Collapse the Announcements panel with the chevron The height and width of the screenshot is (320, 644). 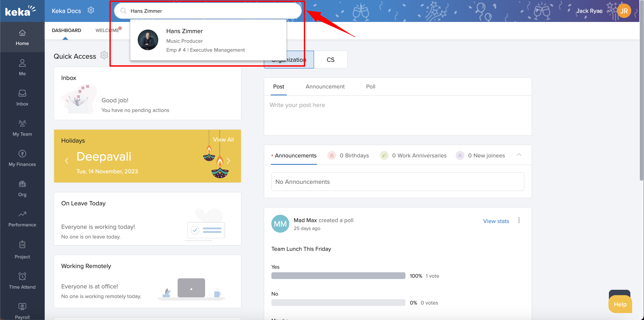tap(519, 155)
